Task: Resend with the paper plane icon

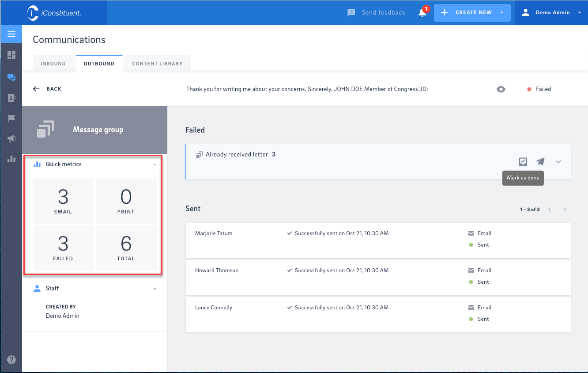Action: point(540,162)
